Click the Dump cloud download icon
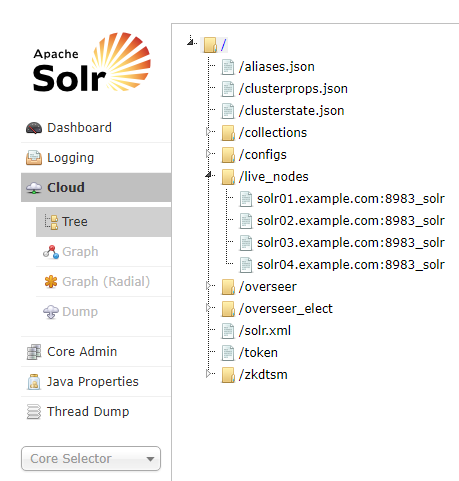459x481 pixels. 51,312
